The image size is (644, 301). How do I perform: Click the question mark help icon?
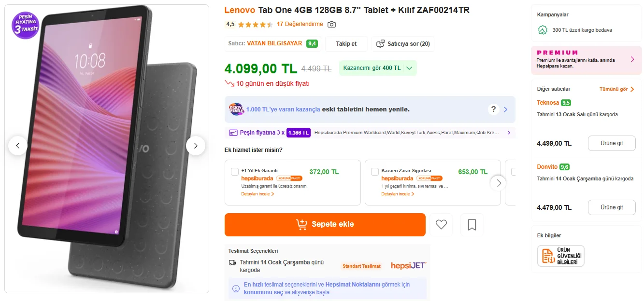(x=493, y=109)
